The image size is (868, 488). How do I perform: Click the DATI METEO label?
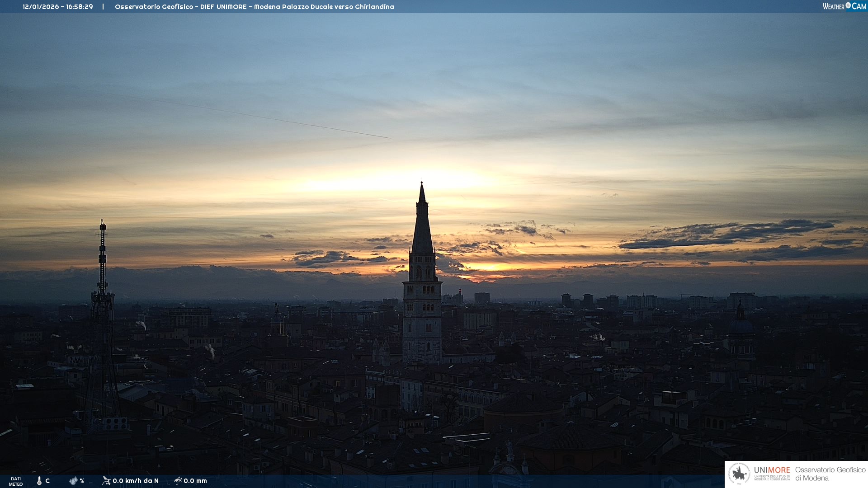(x=16, y=481)
